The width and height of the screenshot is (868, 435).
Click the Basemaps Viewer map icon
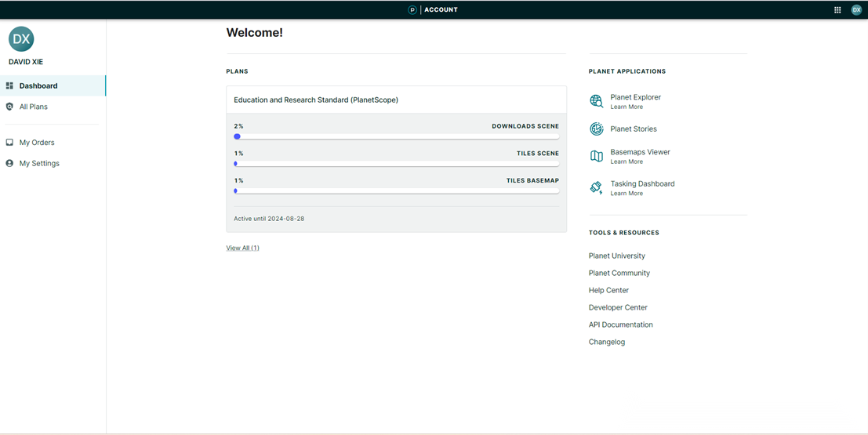point(596,156)
